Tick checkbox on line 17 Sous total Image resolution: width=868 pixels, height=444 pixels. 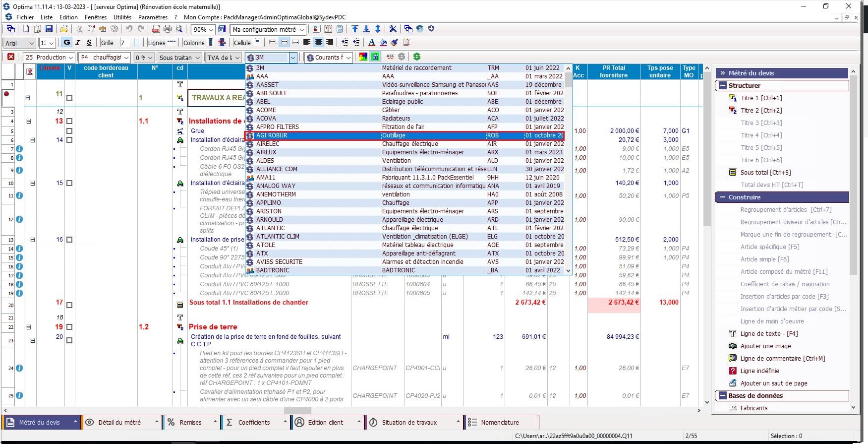(69, 305)
